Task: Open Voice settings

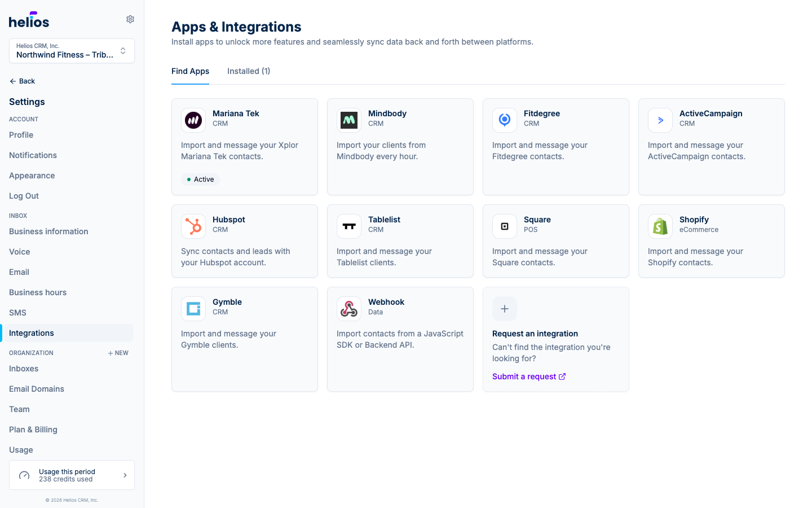Action: pos(20,252)
